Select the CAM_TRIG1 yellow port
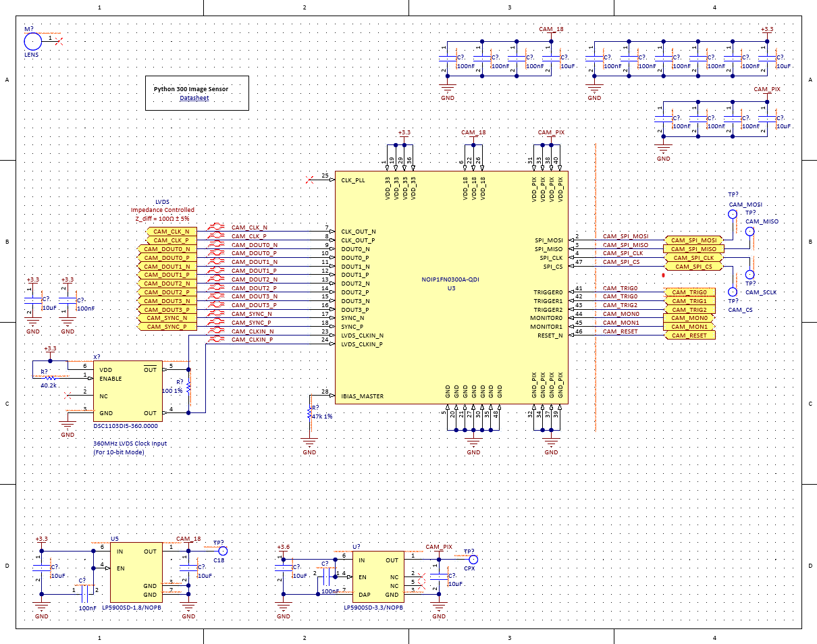This screenshot has height=644, width=817. pos(690,301)
